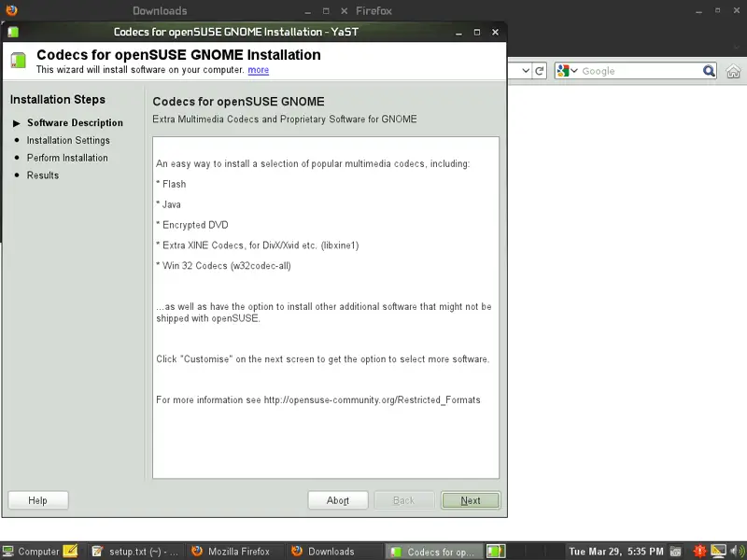This screenshot has height=560, width=747.
Task: Click the YaST window menu icon
Action: tap(13, 32)
